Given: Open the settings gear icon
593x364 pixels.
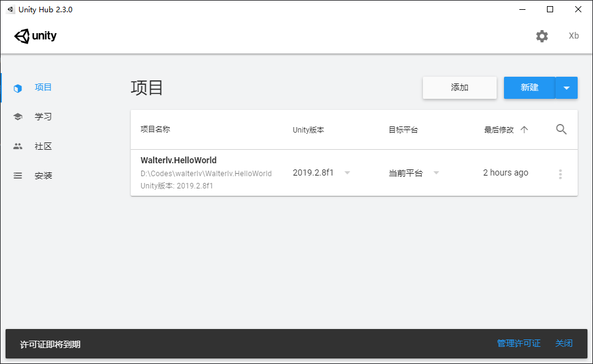Looking at the screenshot, I should (x=541, y=36).
